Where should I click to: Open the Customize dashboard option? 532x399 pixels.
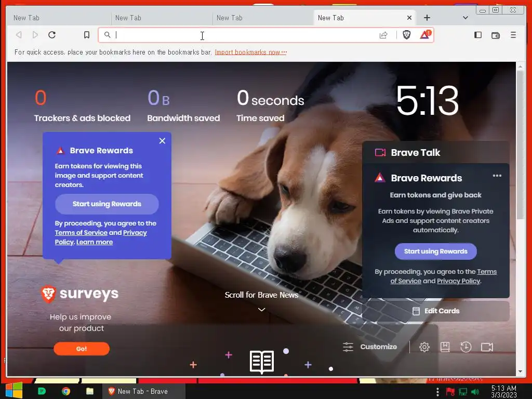click(x=370, y=347)
